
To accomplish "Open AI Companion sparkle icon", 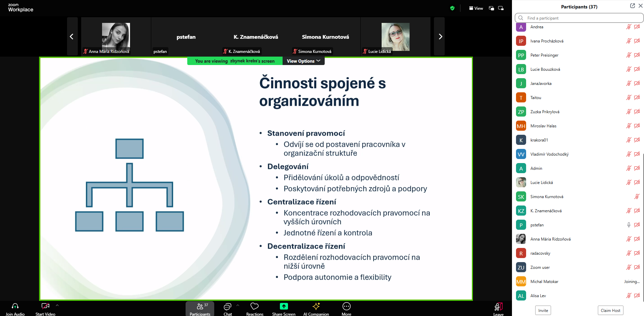I will point(316,306).
